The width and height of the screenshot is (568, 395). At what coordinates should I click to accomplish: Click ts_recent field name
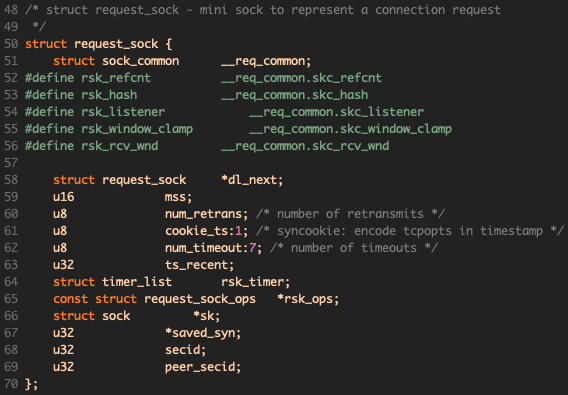196,265
